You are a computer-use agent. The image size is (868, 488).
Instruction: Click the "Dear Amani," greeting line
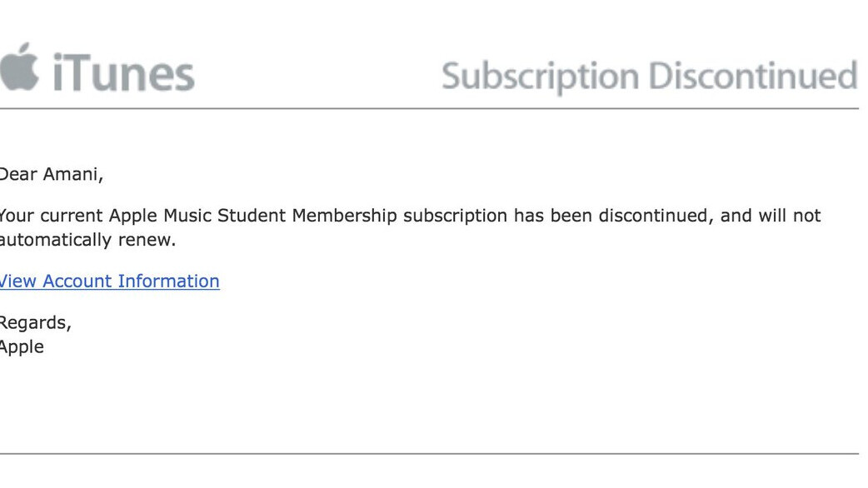click(x=50, y=175)
